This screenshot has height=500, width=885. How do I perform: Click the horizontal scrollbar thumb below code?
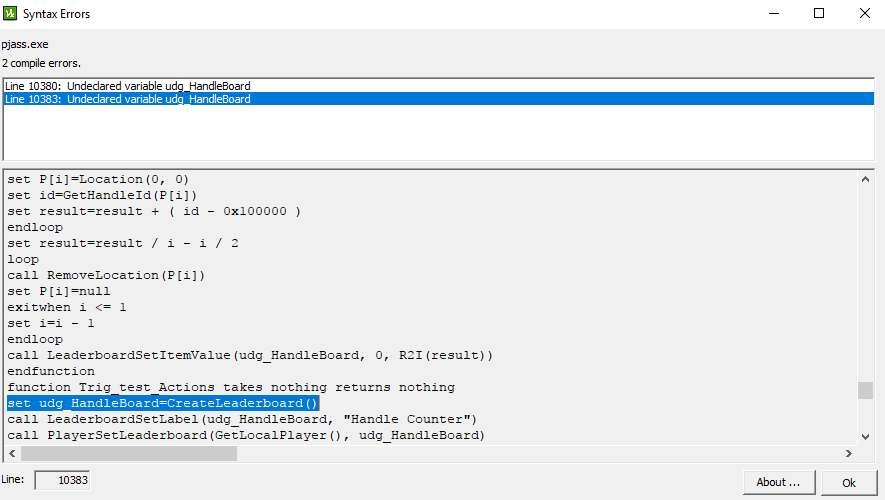[128, 453]
